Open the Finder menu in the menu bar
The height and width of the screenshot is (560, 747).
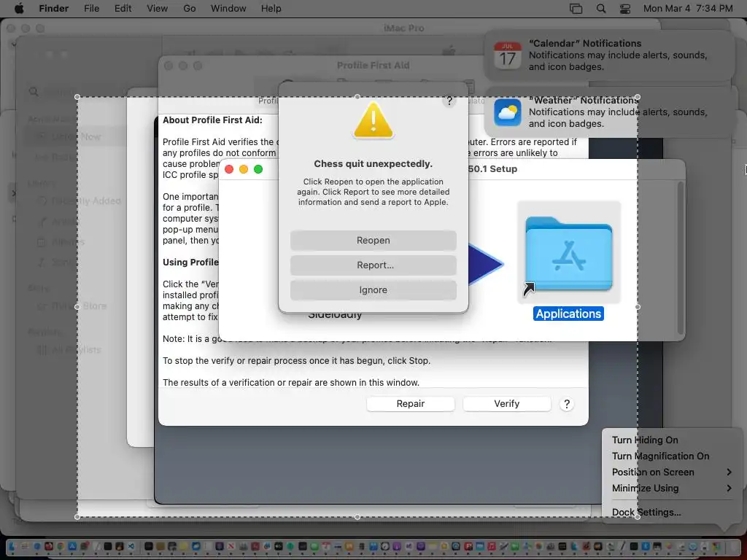point(53,9)
